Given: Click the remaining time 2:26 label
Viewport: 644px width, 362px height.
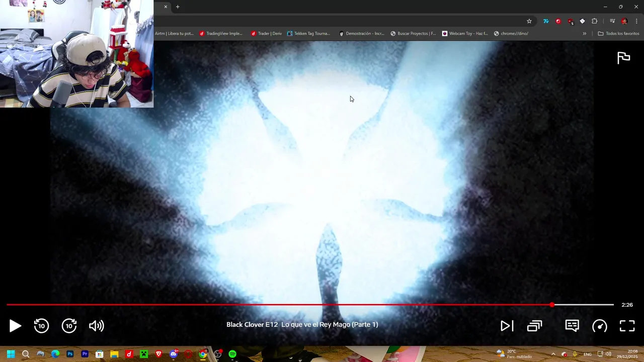Looking at the screenshot, I should [627, 305].
